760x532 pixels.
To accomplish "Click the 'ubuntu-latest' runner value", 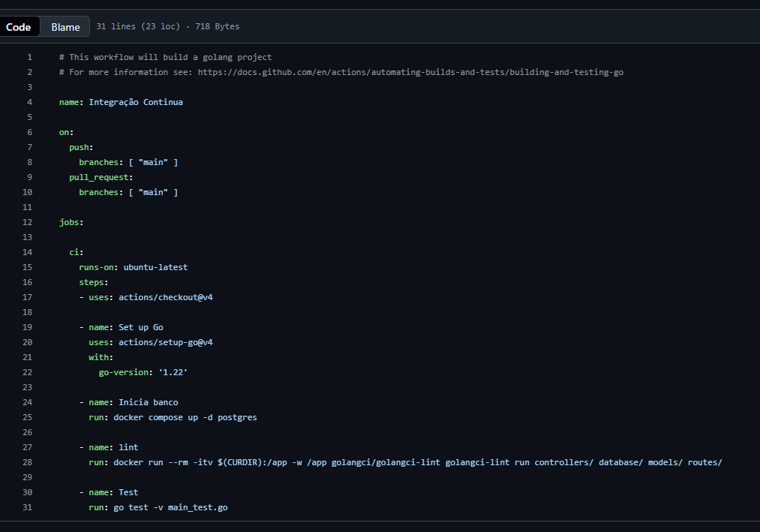I will pyautogui.click(x=156, y=267).
